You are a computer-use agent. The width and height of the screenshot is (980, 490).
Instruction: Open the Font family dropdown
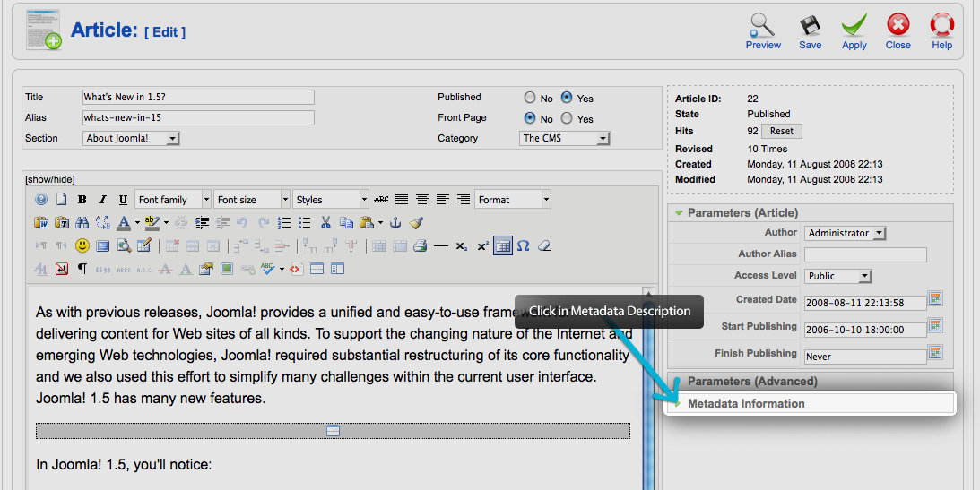[x=173, y=200]
